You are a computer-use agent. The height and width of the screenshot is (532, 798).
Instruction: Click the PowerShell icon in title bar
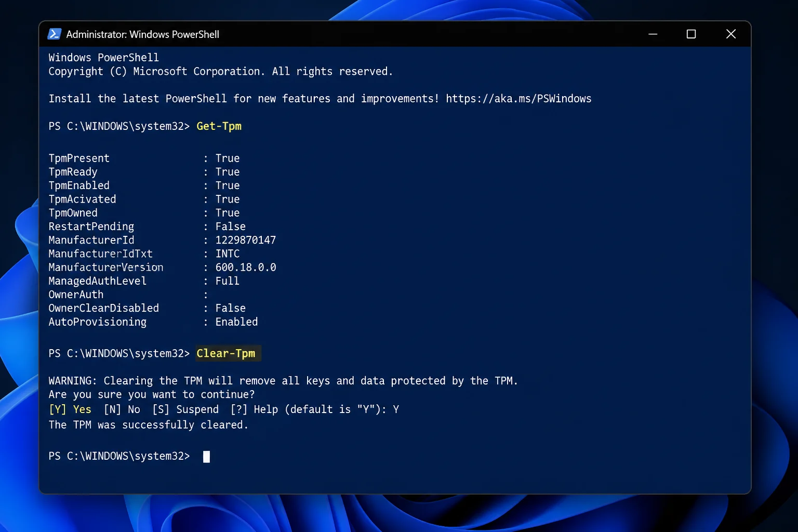(55, 34)
